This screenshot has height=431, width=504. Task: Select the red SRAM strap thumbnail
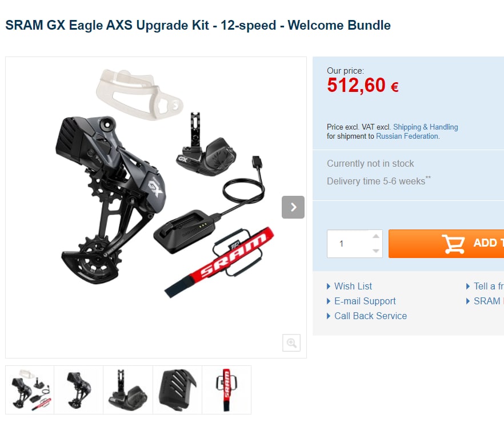227,390
